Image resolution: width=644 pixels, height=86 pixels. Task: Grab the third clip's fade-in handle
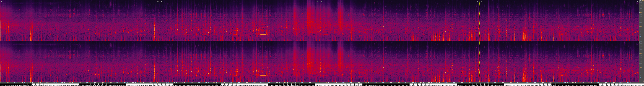coord(321,2)
